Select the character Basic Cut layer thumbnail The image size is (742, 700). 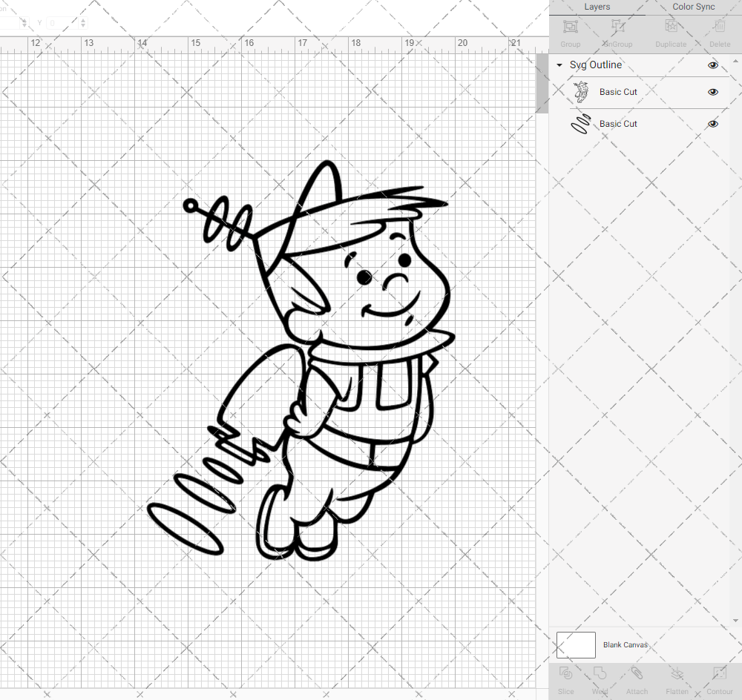[581, 92]
